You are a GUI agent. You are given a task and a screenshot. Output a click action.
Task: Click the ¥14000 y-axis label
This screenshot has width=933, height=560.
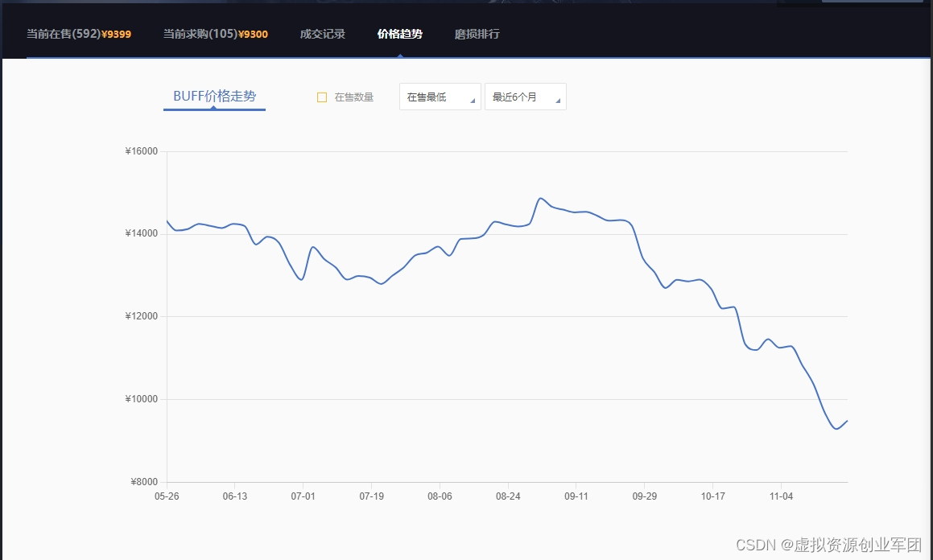(x=142, y=233)
